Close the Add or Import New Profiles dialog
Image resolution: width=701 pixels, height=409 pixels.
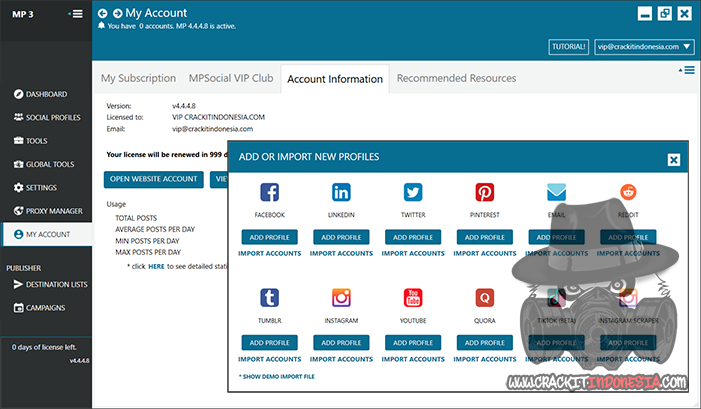pyautogui.click(x=674, y=159)
